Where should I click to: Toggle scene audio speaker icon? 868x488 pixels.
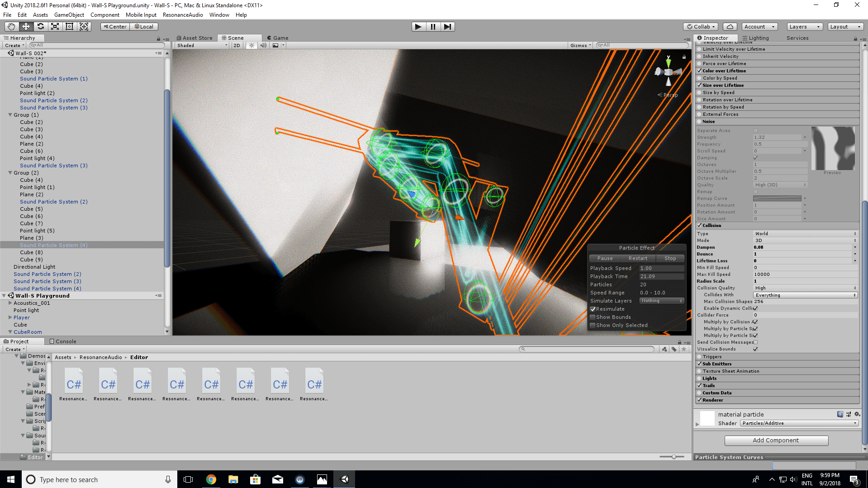click(263, 45)
